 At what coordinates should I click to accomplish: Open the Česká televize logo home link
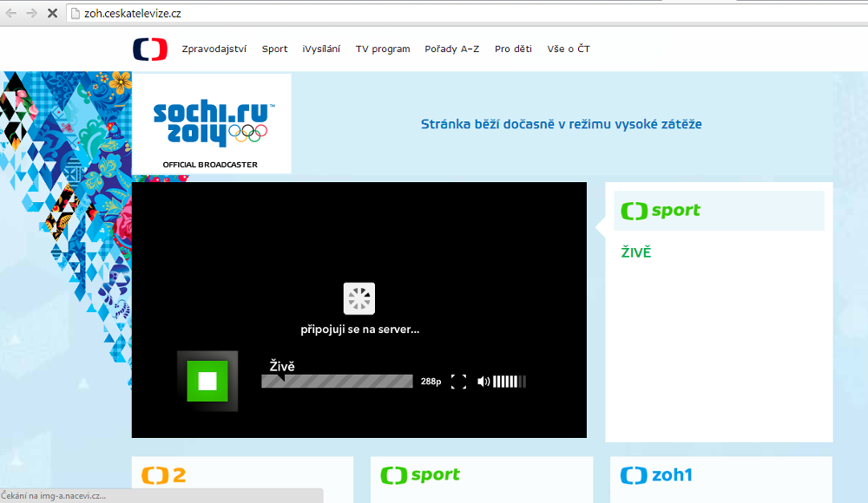(x=150, y=49)
